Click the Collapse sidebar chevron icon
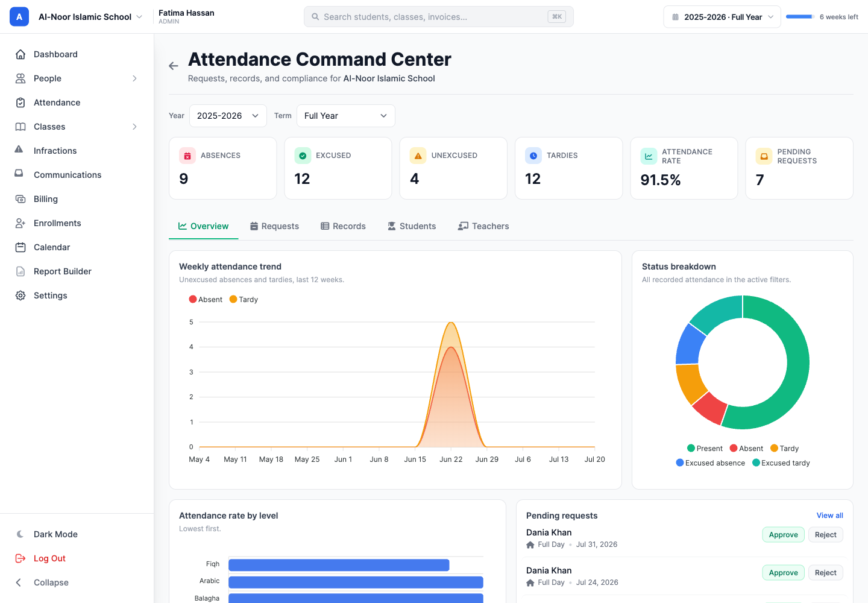 19,582
